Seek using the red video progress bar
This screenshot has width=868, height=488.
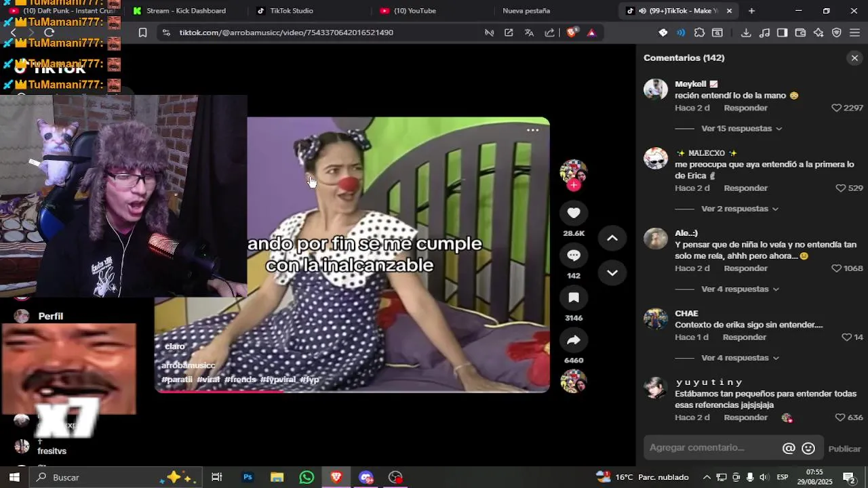pos(352,390)
